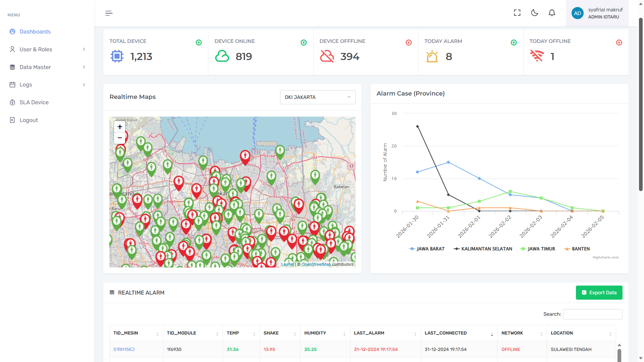
Task: Click the Highcharts.com credit link
Action: tap(605, 257)
